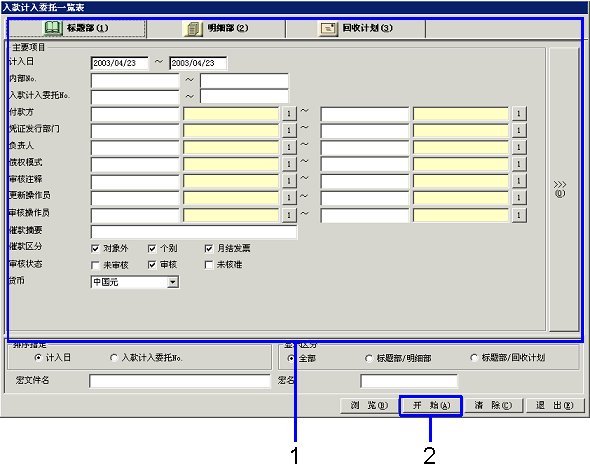Click the first lookup button in 债权模式 row

click(289, 164)
